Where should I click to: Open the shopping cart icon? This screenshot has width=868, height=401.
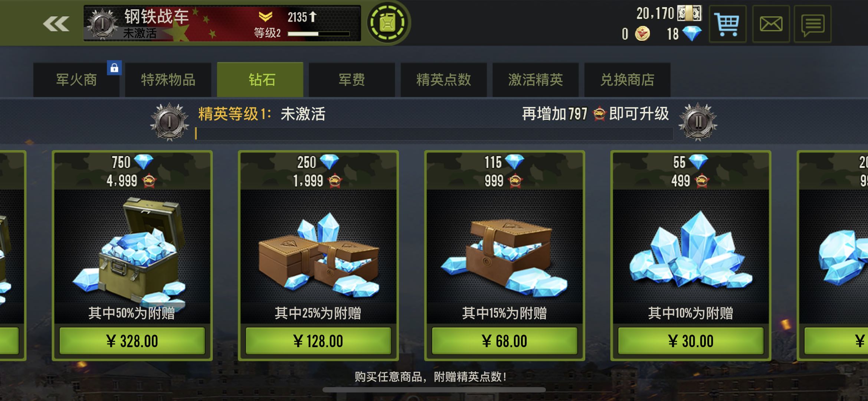click(x=727, y=24)
